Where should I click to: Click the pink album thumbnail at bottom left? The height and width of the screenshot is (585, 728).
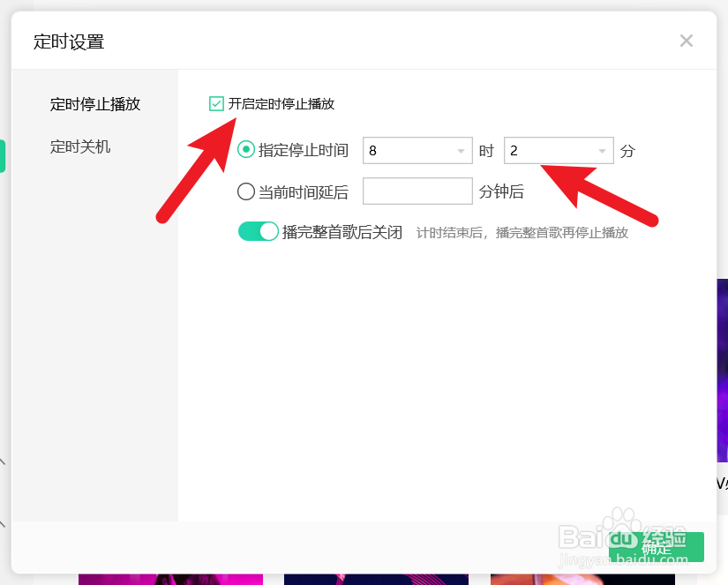(169, 578)
